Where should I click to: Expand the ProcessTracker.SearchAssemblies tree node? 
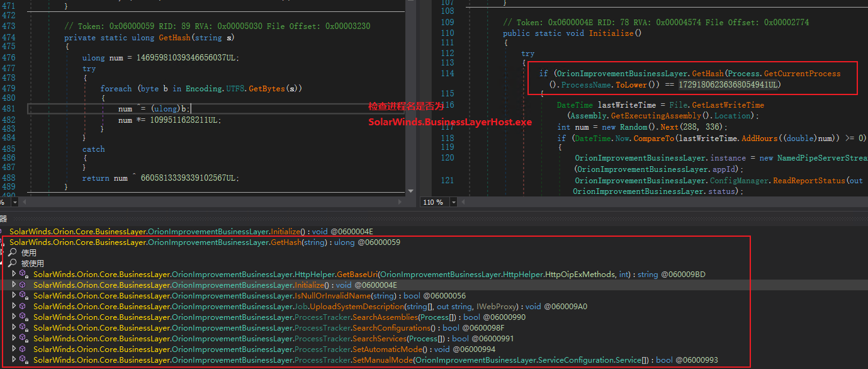(14, 317)
